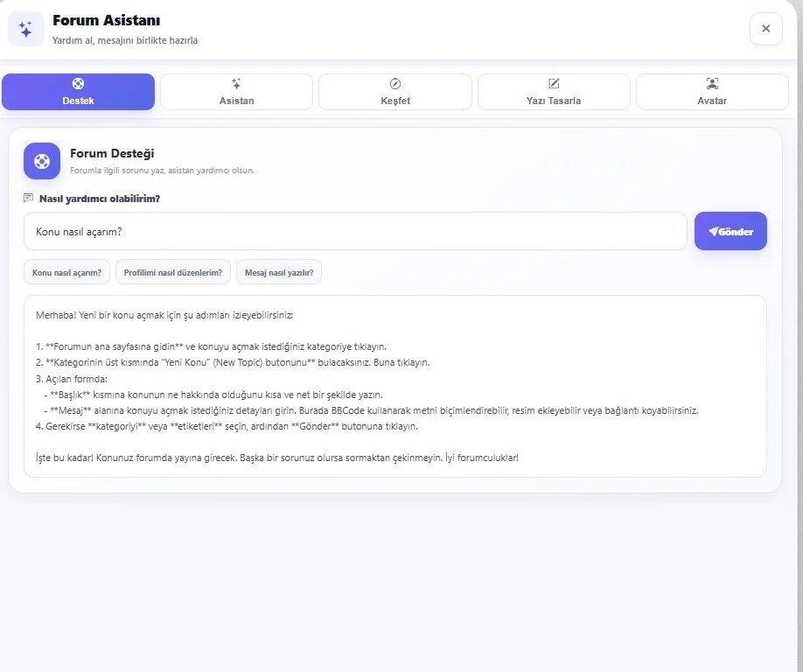Click the sparkle logo beside Forum Asistanı
This screenshot has width=803, height=672.
[x=25, y=29]
